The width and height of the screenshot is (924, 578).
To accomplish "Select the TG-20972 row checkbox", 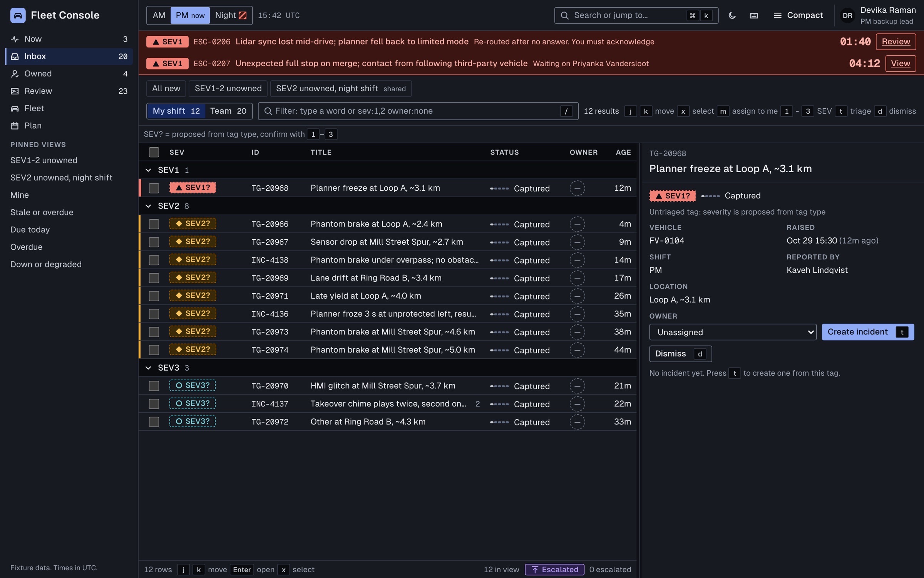I will pyautogui.click(x=154, y=422).
